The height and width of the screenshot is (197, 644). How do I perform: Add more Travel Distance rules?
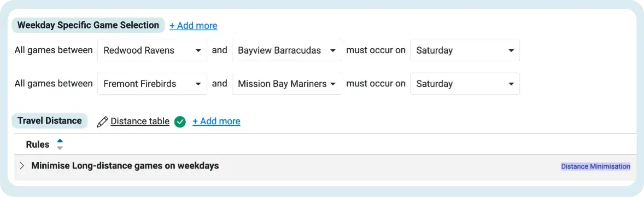click(x=216, y=121)
